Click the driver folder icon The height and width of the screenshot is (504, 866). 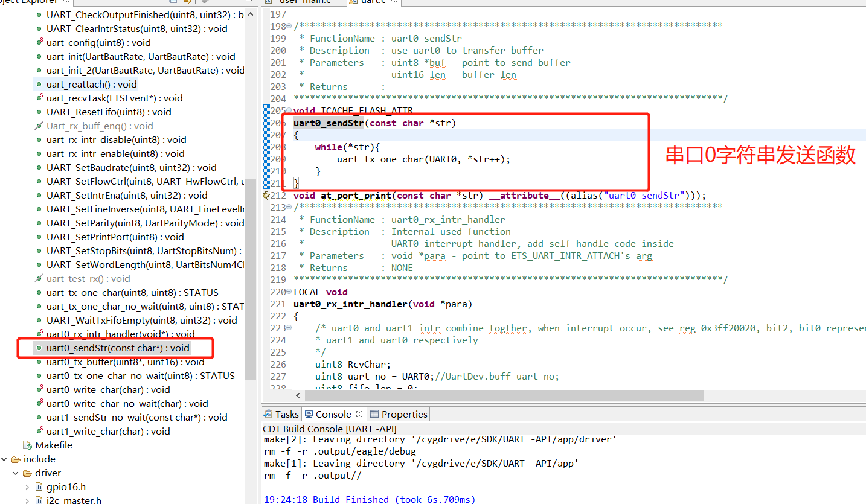point(28,473)
